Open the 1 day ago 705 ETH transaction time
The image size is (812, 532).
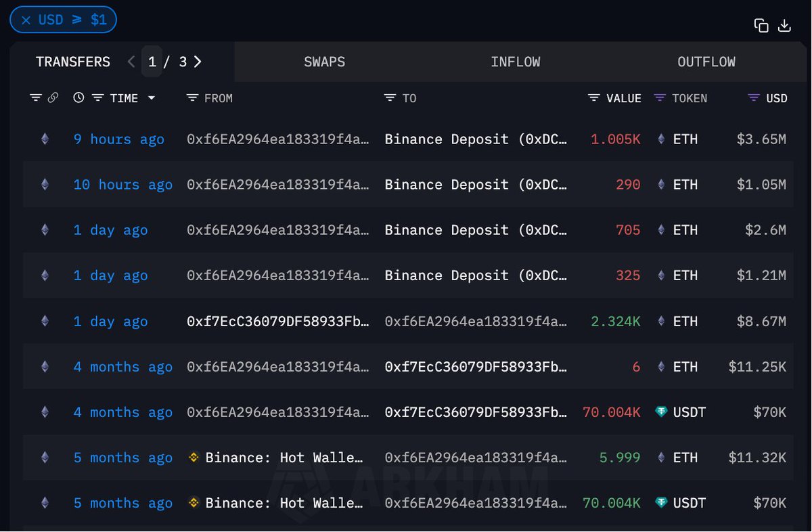click(110, 230)
